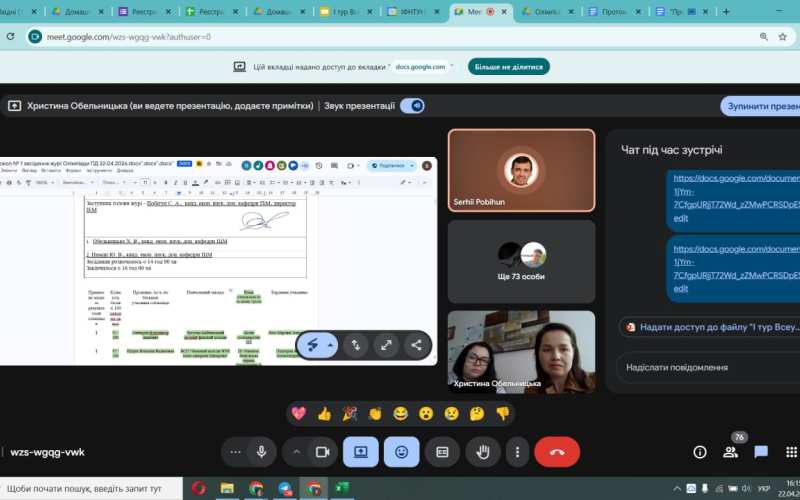Expand the audio settings menu next to the microphone

point(235,452)
